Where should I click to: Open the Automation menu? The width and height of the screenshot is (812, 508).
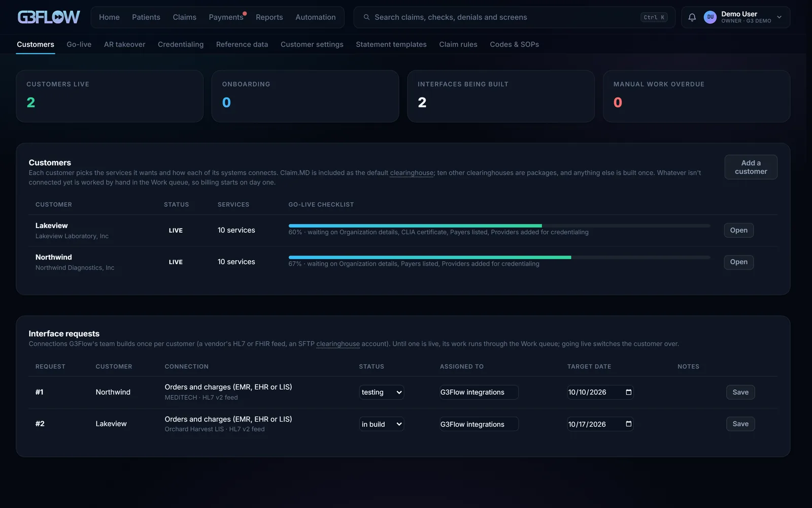(315, 17)
